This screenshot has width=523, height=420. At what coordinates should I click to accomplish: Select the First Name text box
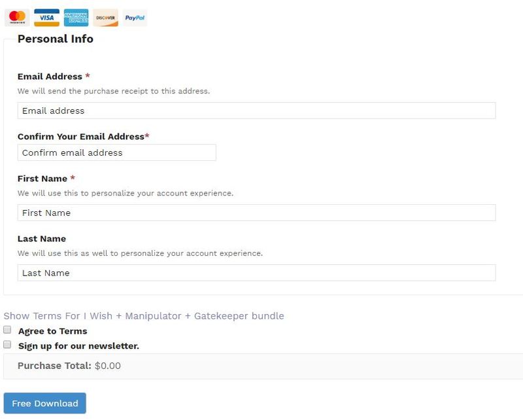pyautogui.click(x=256, y=213)
